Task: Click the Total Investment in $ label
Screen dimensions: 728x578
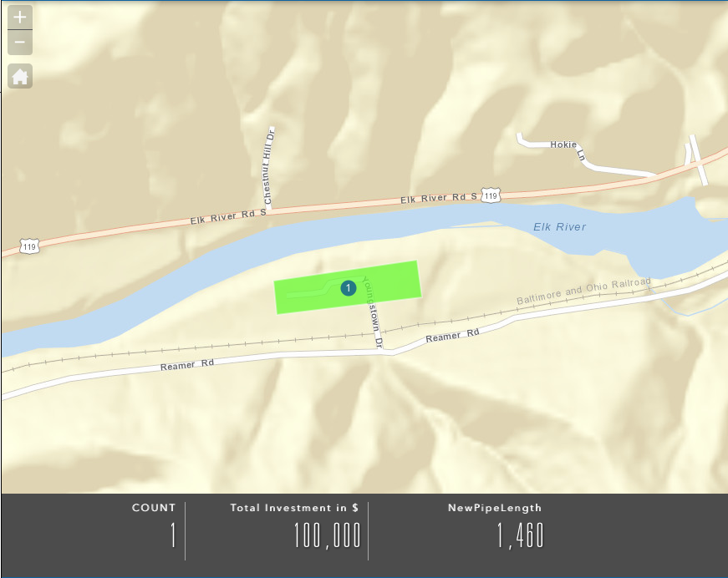Action: (294, 508)
